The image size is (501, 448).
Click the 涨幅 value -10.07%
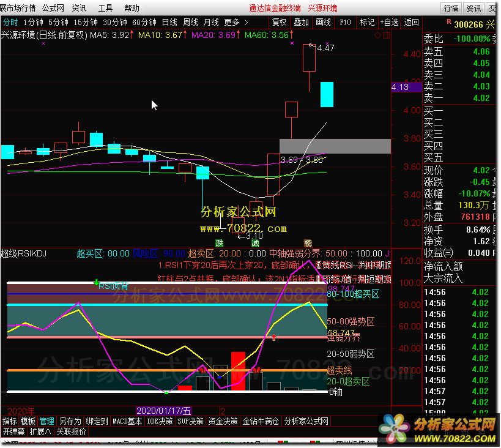[474, 193]
